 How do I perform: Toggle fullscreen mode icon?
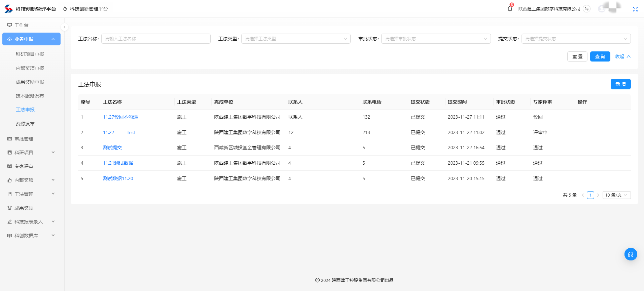[x=635, y=9]
